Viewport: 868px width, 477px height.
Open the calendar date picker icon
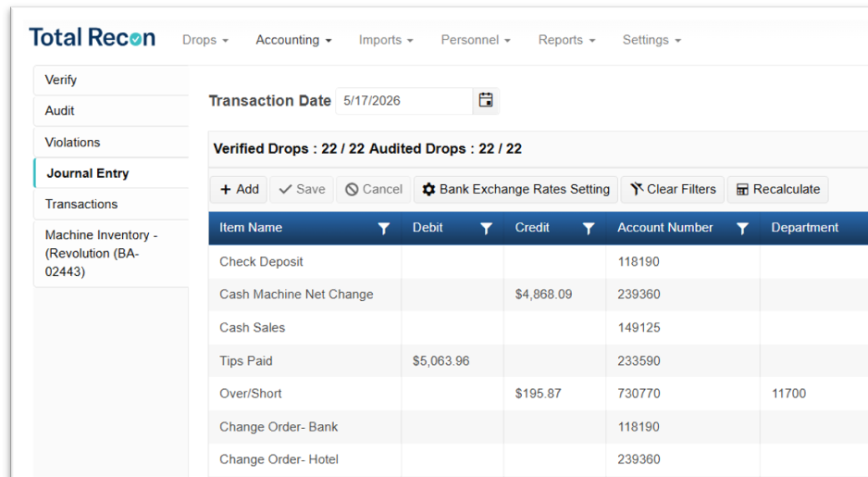coord(486,100)
